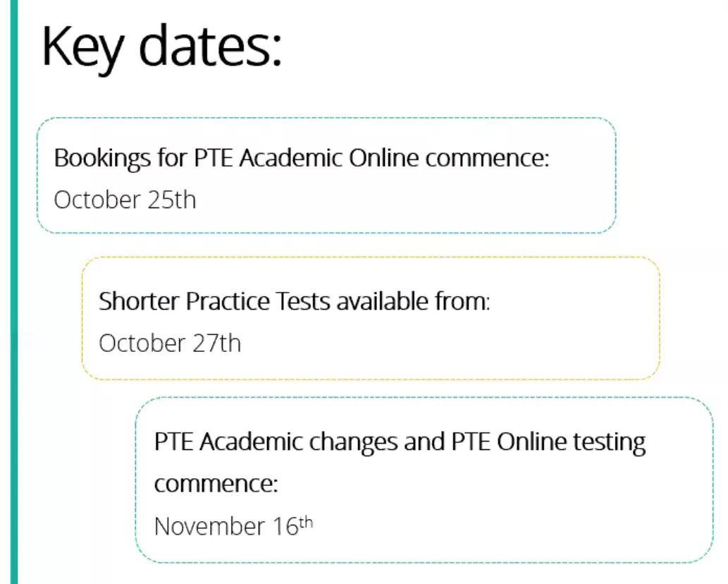
Task: Click the 'October 25th' date text
Action: pos(125,200)
